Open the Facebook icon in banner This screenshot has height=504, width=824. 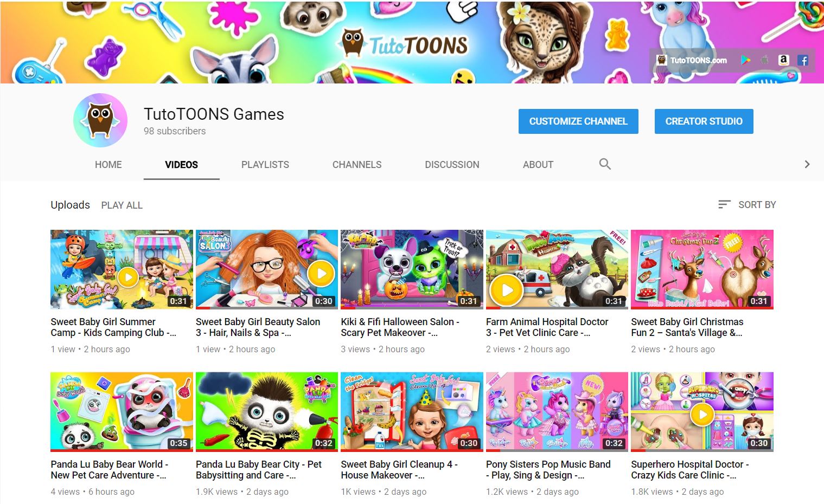[803, 60]
